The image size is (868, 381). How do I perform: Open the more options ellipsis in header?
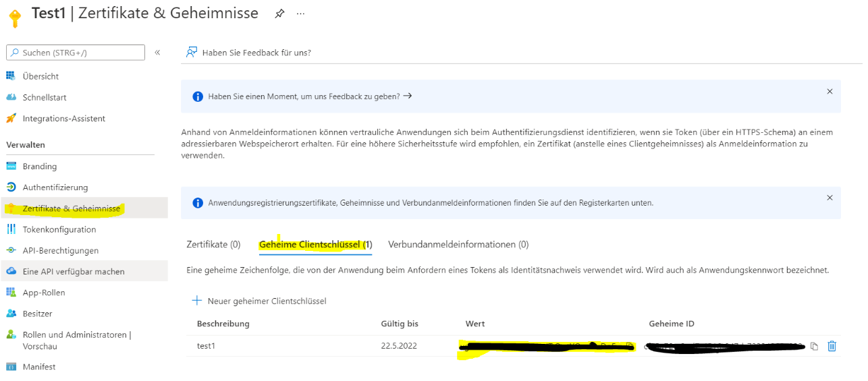(301, 13)
